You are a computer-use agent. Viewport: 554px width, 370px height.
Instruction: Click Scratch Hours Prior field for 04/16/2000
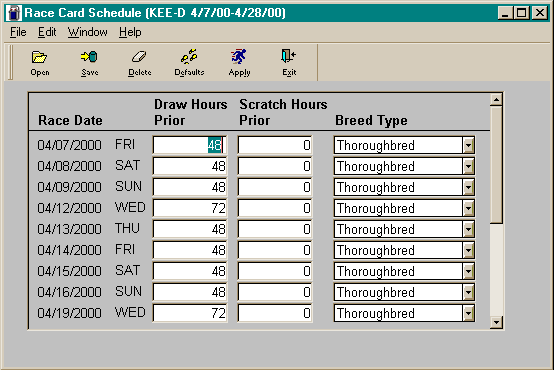(275, 292)
